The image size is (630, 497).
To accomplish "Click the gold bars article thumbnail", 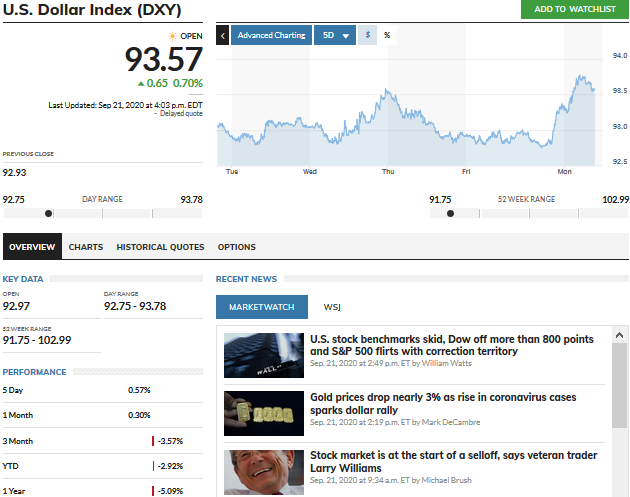I will tap(264, 413).
